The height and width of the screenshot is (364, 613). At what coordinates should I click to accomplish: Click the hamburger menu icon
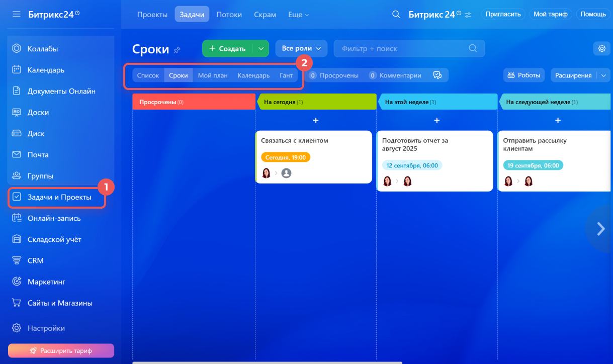(17, 14)
